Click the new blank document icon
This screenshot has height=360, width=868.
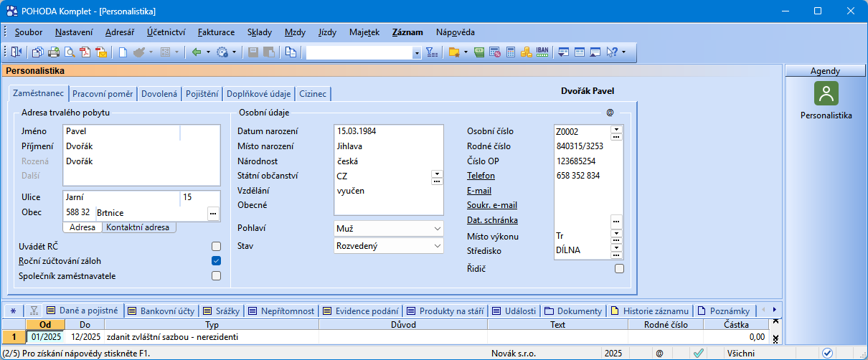tap(123, 52)
